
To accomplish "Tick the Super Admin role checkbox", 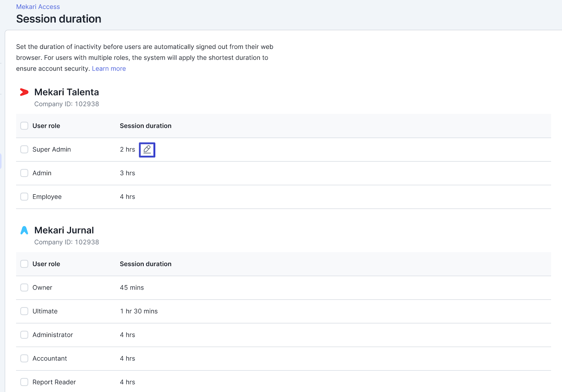I will tap(24, 150).
